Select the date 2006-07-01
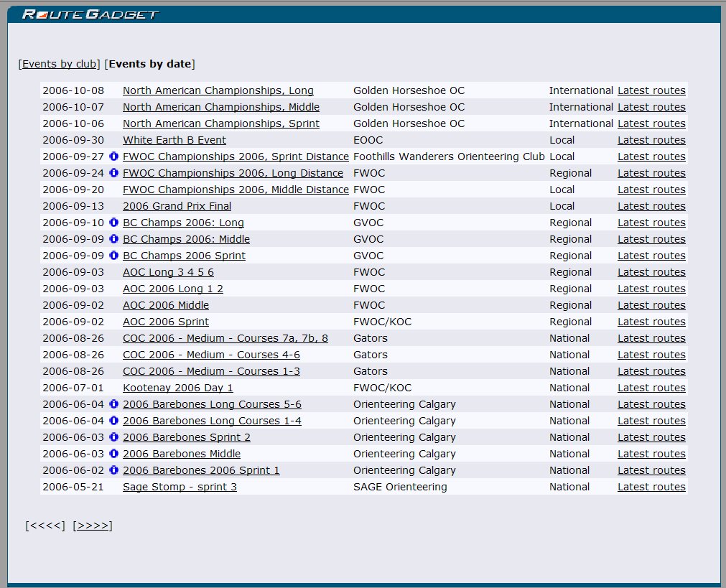This screenshot has width=726, height=588. coord(73,388)
